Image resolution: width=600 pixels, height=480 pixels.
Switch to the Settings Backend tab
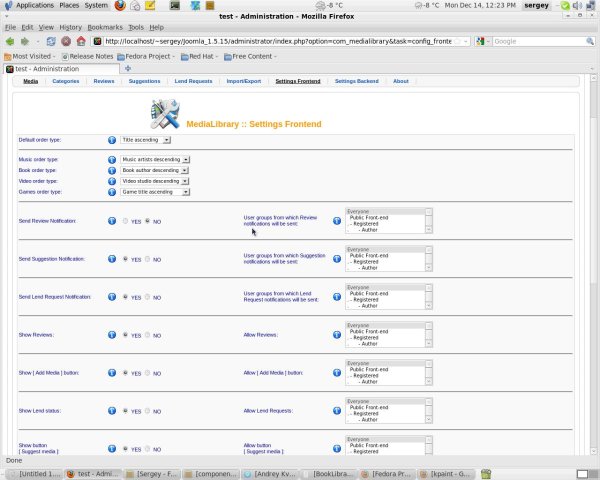point(357,81)
